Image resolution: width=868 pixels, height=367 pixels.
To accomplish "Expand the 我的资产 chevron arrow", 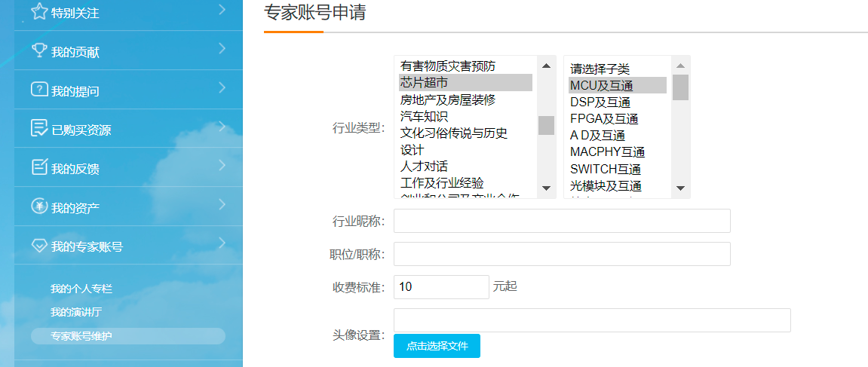I will (222, 204).
